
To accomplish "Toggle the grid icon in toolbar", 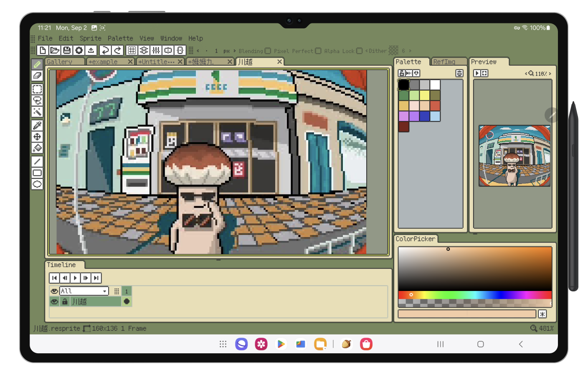I will pos(132,50).
